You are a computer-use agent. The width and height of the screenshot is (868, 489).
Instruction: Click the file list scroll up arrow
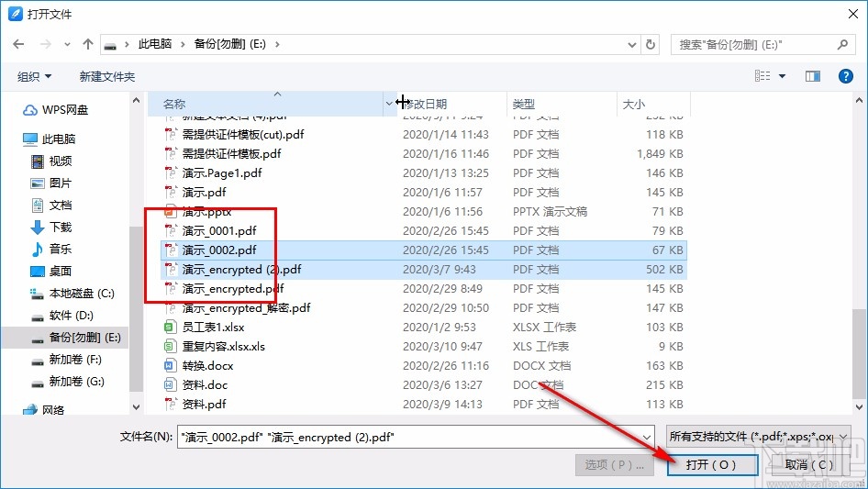coord(859,101)
